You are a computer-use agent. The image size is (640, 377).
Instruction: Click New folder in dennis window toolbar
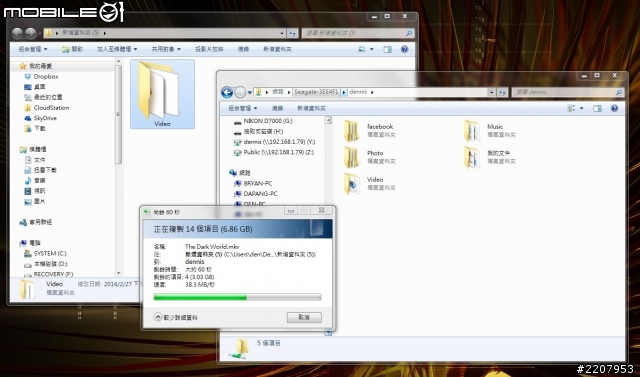pyautogui.click(x=311, y=108)
